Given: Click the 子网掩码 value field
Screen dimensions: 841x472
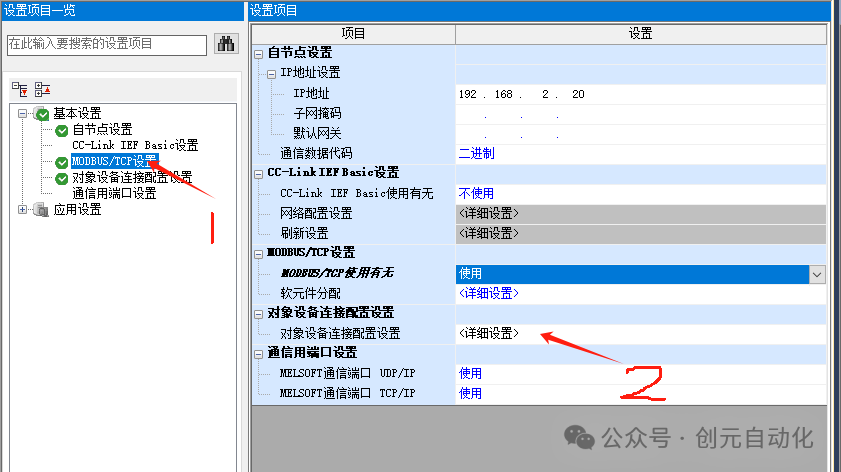Looking at the screenshot, I should (640, 114).
